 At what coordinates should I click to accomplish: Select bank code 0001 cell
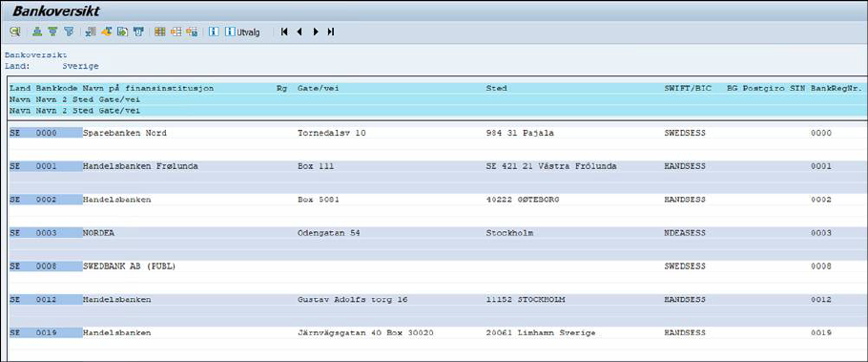tap(47, 166)
